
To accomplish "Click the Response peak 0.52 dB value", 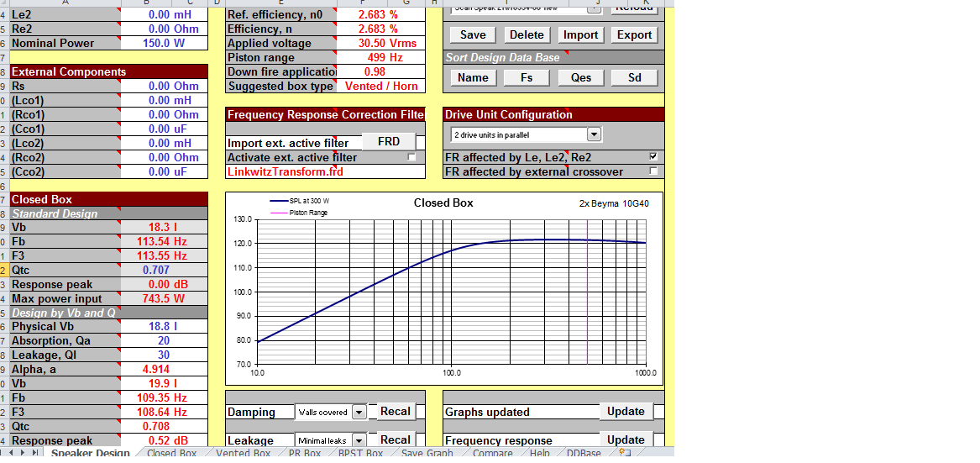I will pyautogui.click(x=165, y=439).
